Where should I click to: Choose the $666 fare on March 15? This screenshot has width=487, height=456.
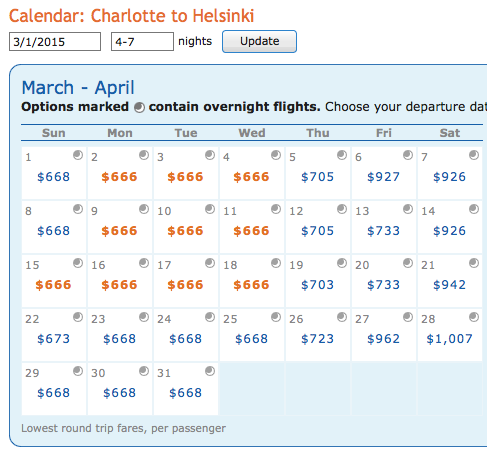pos(53,285)
